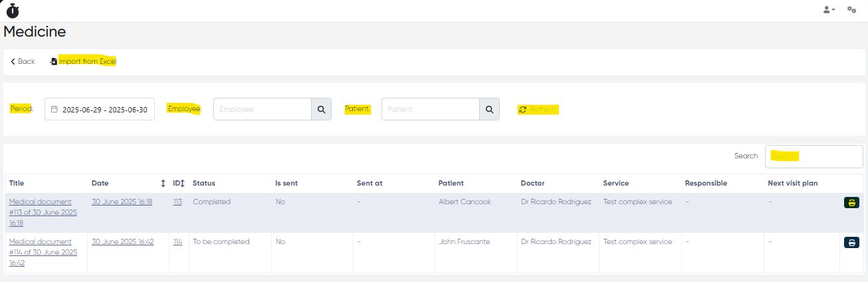This screenshot has width=868, height=282.
Task: Click the table Search box
Action: (814, 156)
